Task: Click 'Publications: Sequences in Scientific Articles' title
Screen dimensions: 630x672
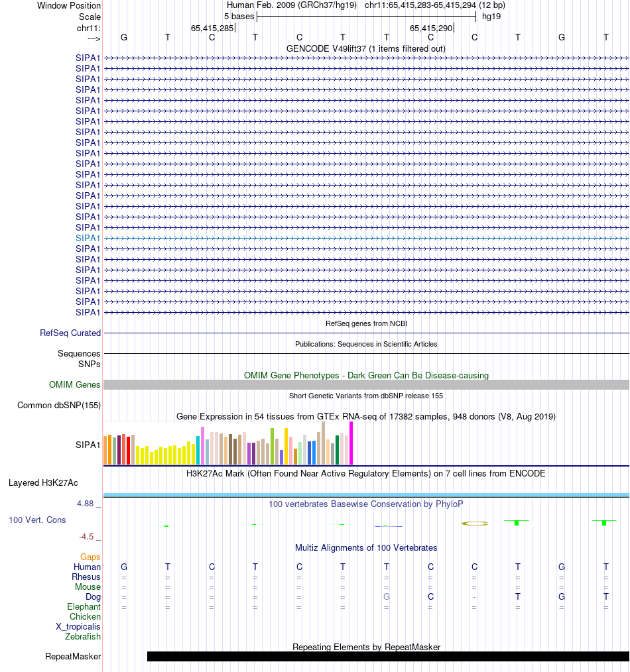Action: (366, 344)
